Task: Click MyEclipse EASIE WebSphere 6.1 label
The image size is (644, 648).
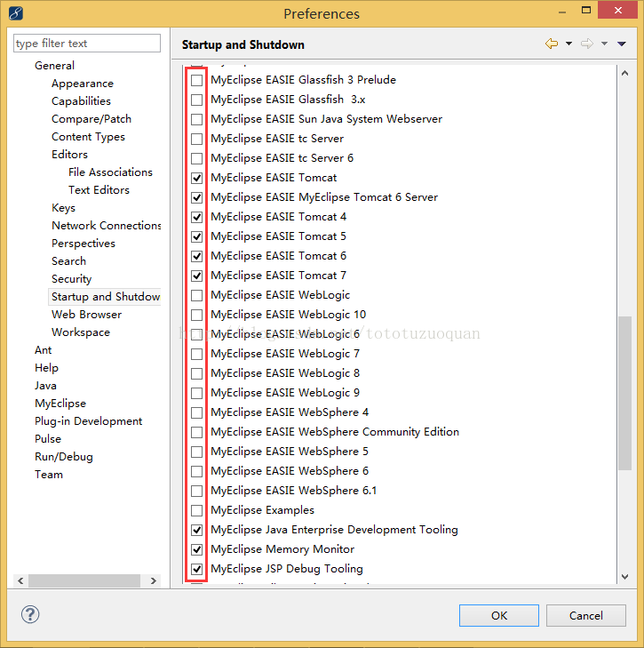Action: [x=294, y=491]
